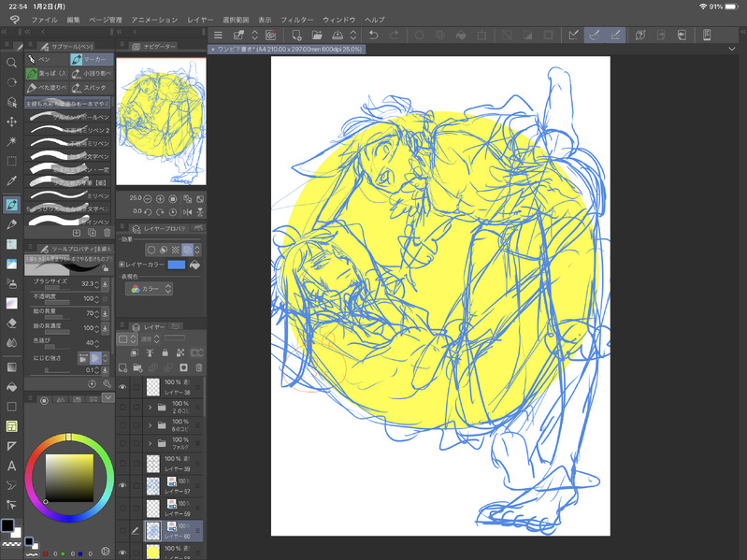Select the auto select magic wand tool
The image size is (747, 560).
click(x=11, y=141)
